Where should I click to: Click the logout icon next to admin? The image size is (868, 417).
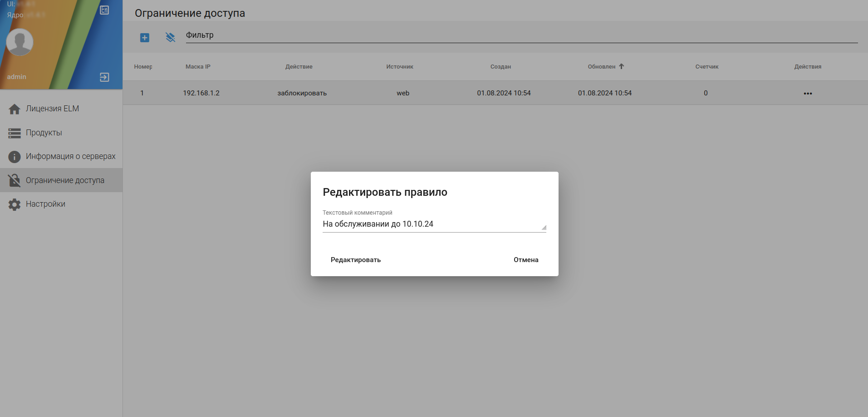click(x=104, y=77)
